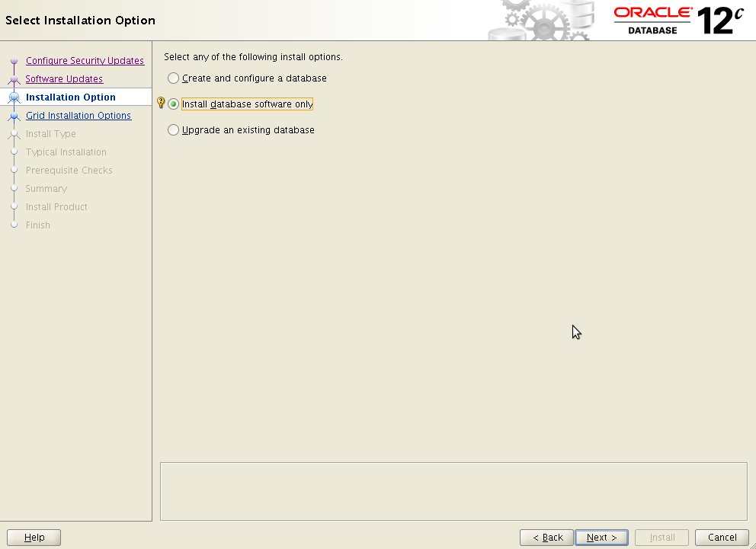This screenshot has width=756, height=549.
Task: Click the step icon beside Grid Installation Options
Action: [x=13, y=115]
